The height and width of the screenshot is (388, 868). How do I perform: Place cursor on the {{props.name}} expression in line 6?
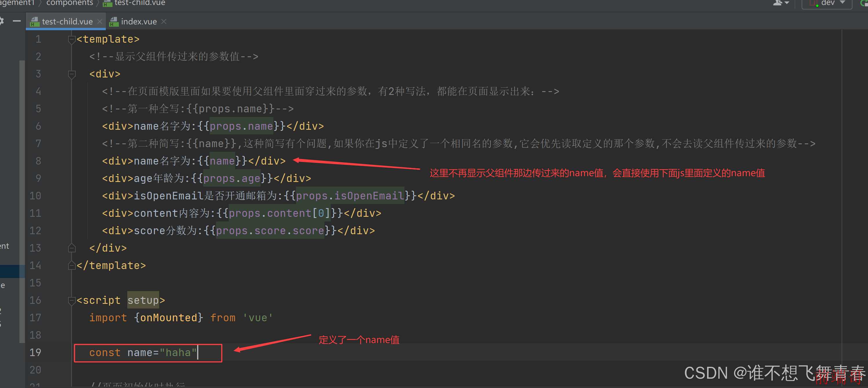pos(241,126)
